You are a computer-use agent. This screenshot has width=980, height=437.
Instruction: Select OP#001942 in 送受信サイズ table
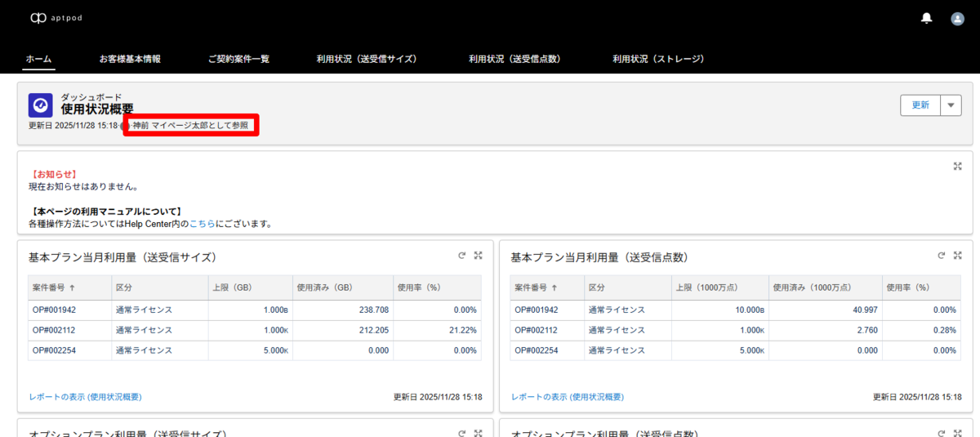[54, 310]
